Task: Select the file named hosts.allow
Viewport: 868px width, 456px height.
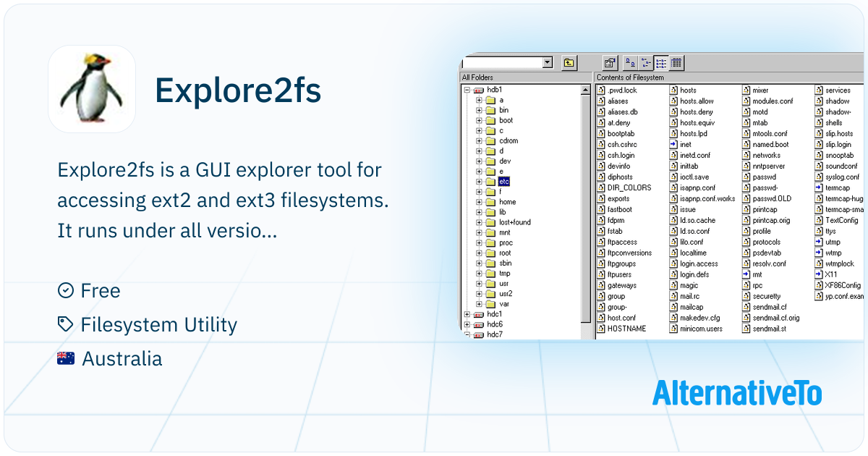Action: point(697,101)
